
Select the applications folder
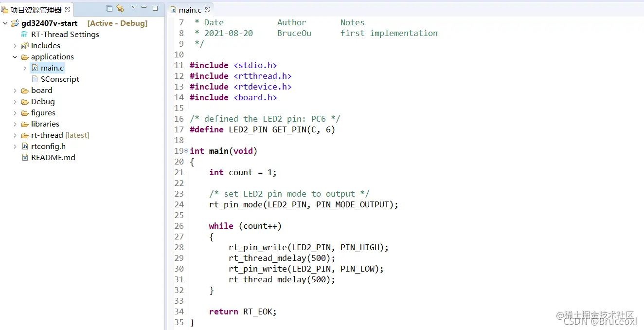[x=53, y=57]
